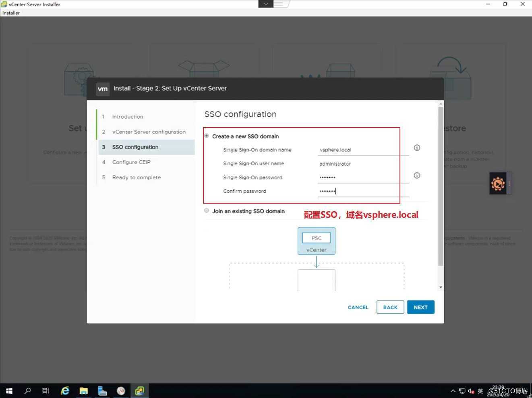Minimize the vCenter Server Installer window

[488, 4]
